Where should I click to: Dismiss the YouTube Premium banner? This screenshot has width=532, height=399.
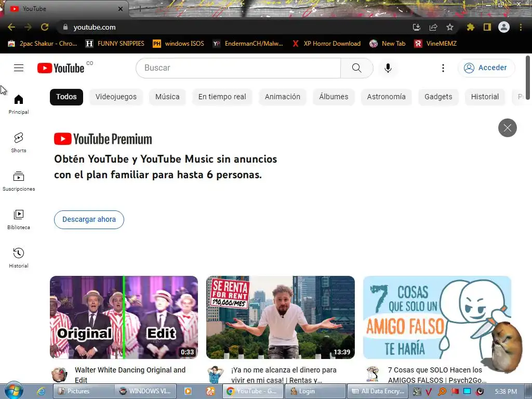click(x=507, y=128)
